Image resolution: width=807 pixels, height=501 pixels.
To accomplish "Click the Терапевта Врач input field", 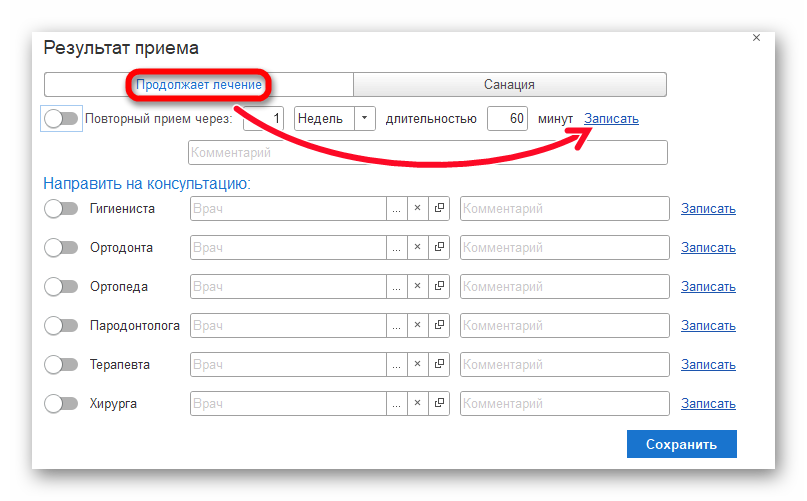I will [288, 365].
